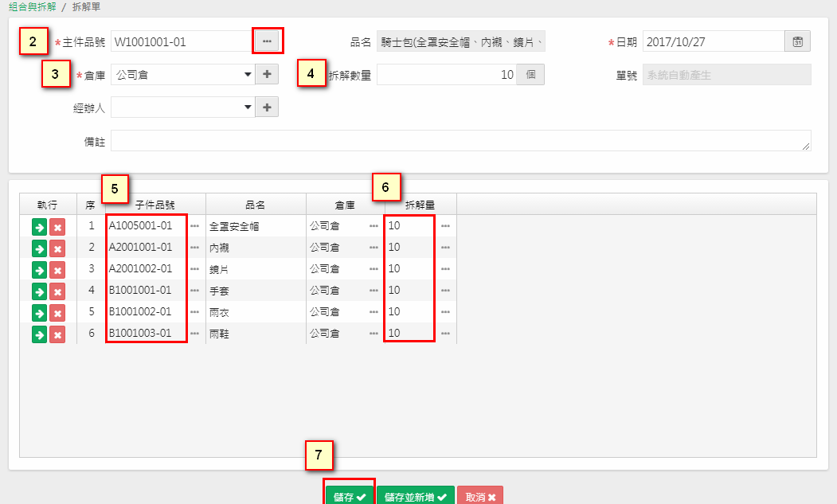Open the main item number lookup button
837x504 pixels.
coord(267,41)
